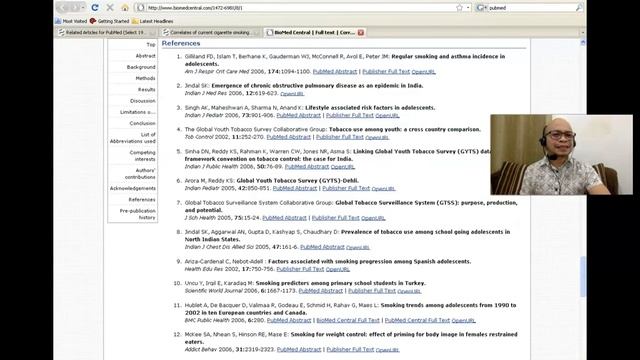Open the address bar history dropdown
The width and height of the screenshot is (640, 360).
[468, 7]
